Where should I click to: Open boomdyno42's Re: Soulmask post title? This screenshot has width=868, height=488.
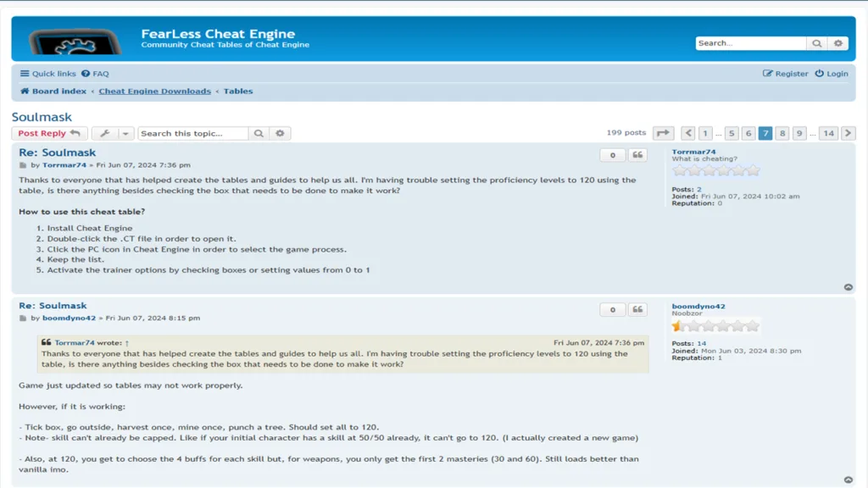point(53,305)
